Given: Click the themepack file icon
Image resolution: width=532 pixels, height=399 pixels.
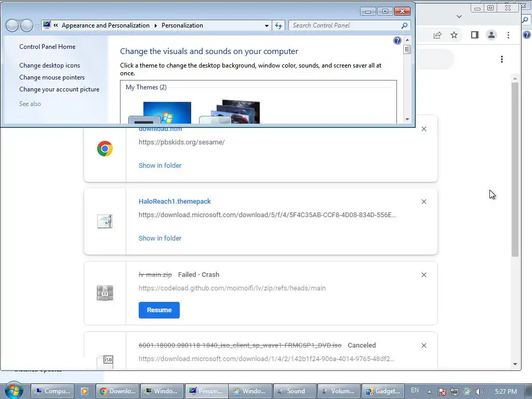Looking at the screenshot, I should [105, 221].
